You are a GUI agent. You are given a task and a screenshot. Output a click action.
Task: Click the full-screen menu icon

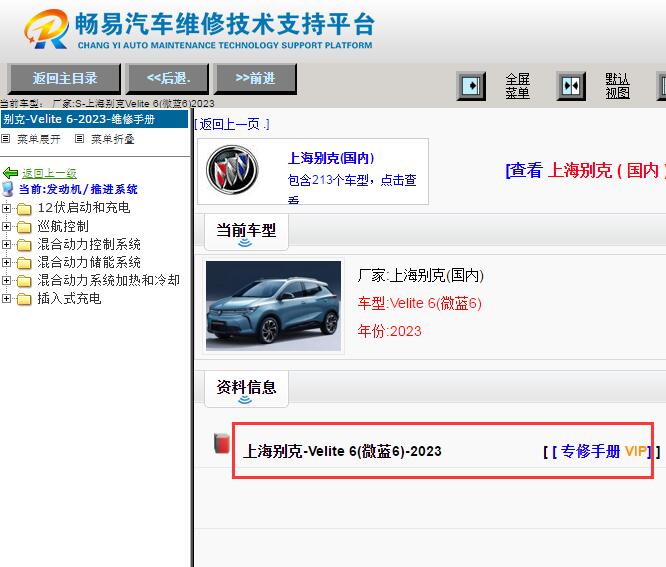(471, 86)
